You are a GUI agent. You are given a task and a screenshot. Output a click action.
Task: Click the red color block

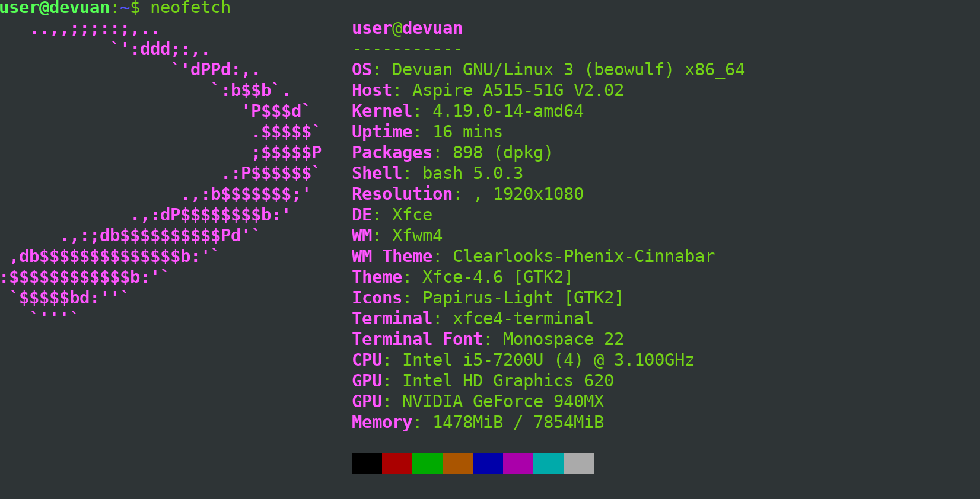397,463
